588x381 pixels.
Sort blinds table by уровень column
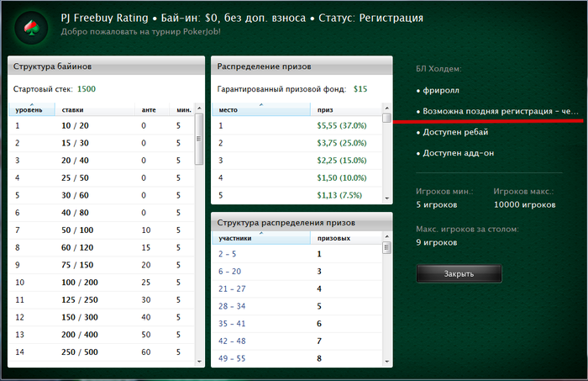tap(32, 109)
